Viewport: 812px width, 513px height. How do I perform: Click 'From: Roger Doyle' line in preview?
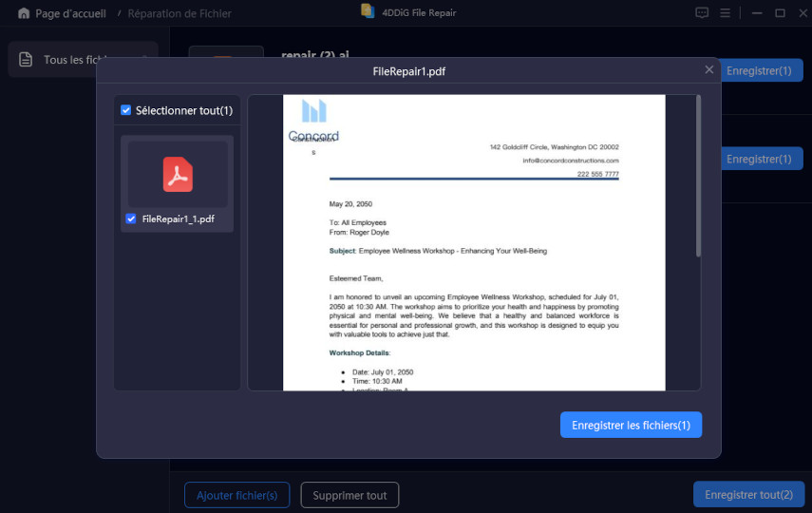click(x=359, y=232)
